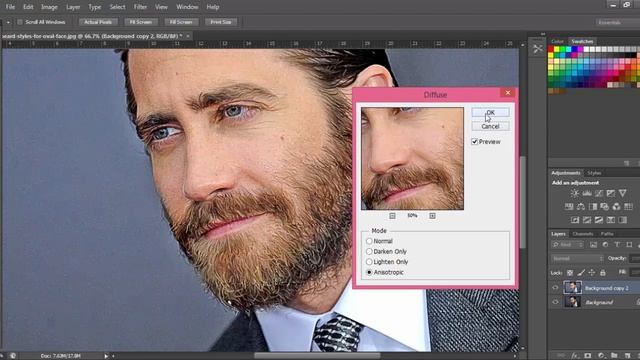Click the Fit Screen button
The height and width of the screenshot is (360, 640).
tap(140, 22)
